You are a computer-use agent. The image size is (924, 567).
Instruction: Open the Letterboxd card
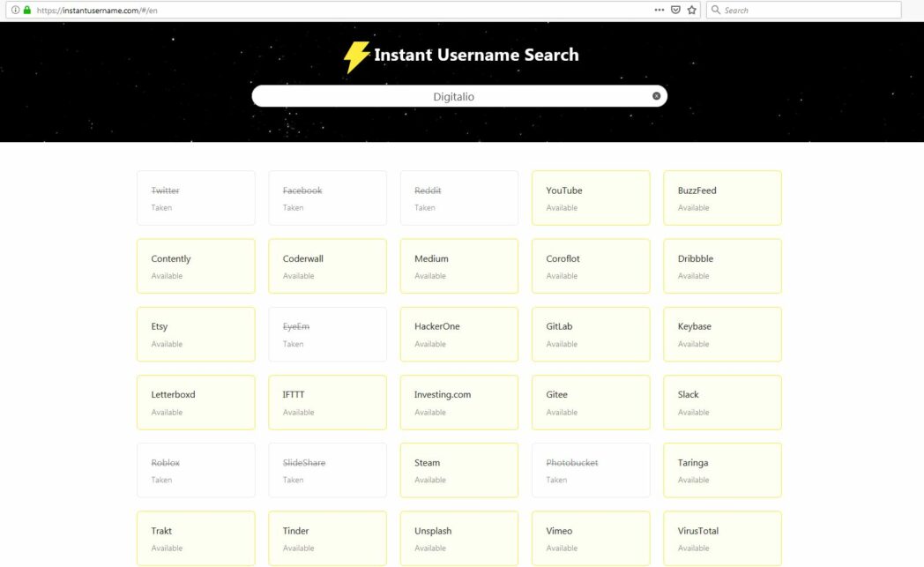coord(196,403)
